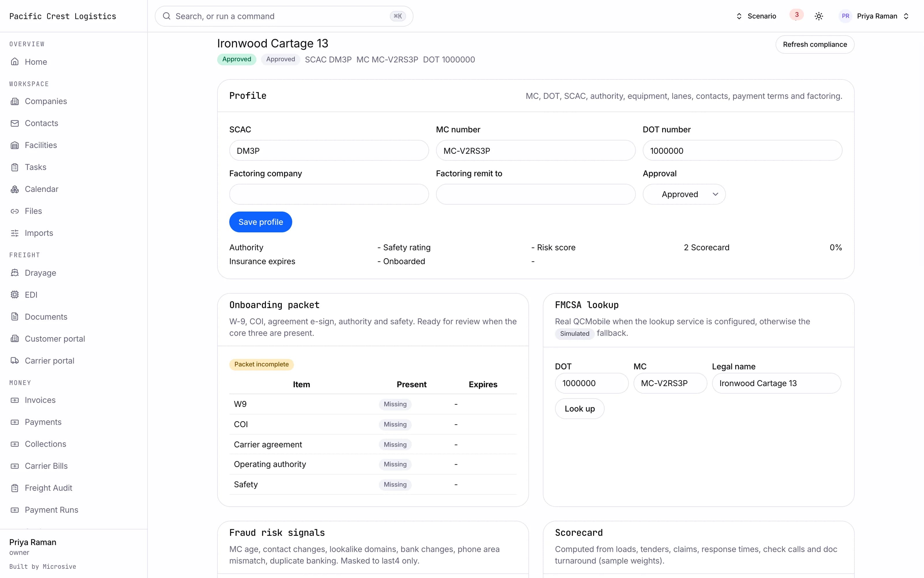This screenshot has height=578, width=924.
Task: Click the FMCSA lookup DOT field
Action: coord(591,384)
